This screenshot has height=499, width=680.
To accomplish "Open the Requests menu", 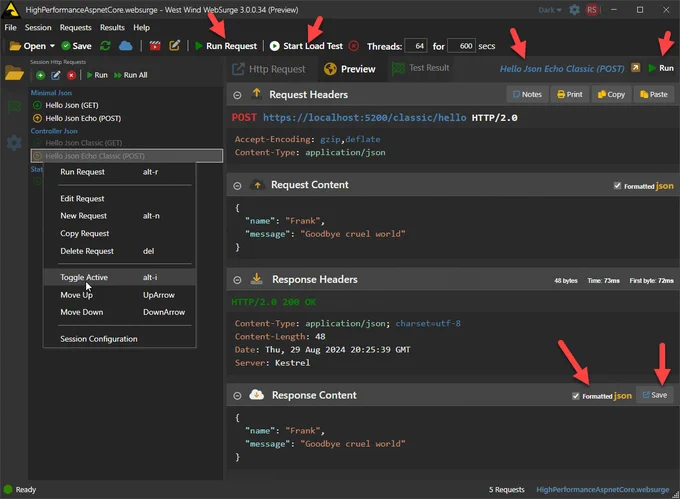I will tap(75, 27).
